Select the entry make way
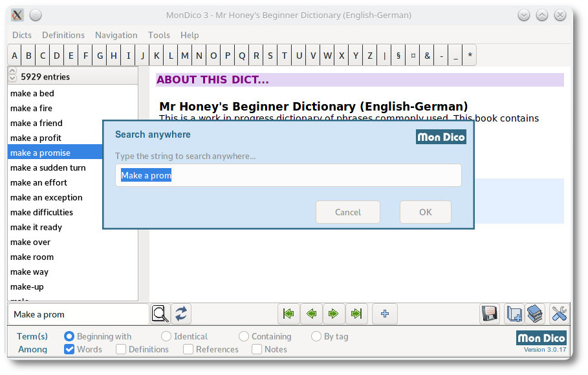 [72, 272]
